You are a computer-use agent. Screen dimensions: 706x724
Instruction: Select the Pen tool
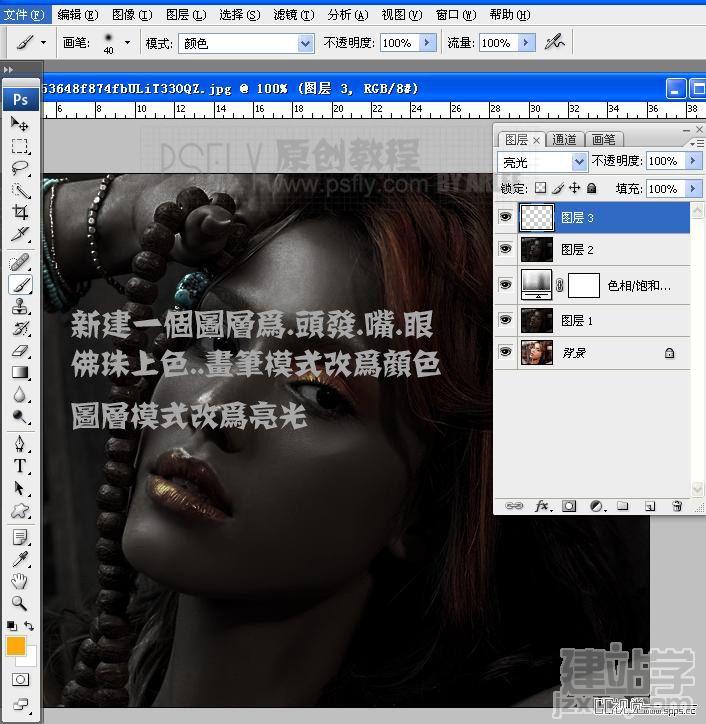click(x=19, y=443)
